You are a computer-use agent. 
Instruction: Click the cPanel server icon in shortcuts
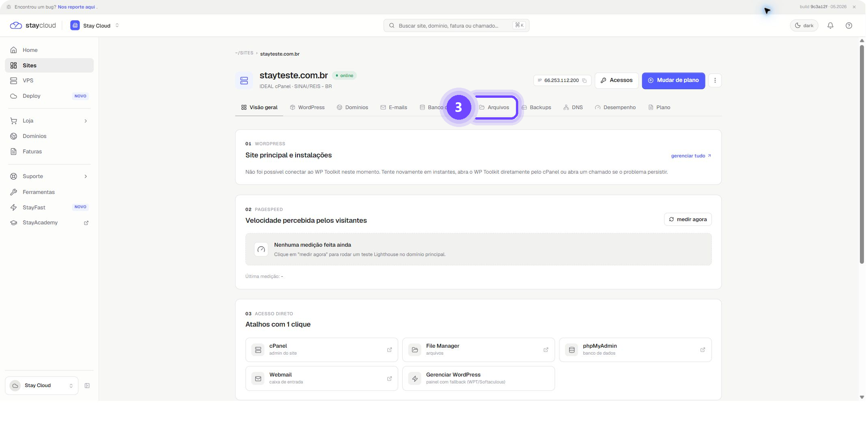(x=258, y=350)
